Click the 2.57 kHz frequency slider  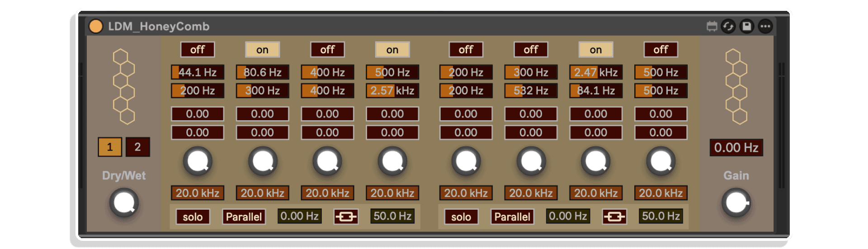point(392,91)
